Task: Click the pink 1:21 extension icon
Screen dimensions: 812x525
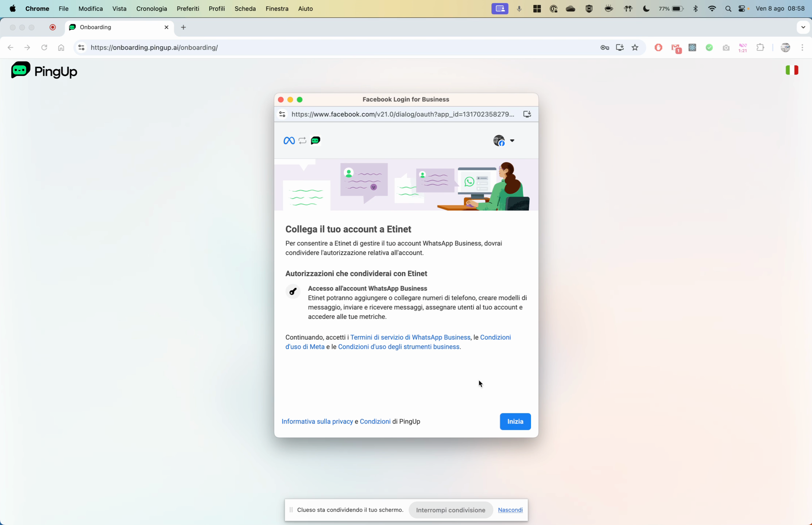Action: click(743, 48)
